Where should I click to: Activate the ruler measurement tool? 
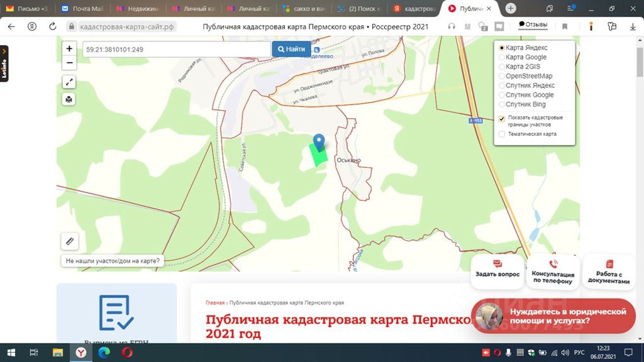(x=70, y=241)
